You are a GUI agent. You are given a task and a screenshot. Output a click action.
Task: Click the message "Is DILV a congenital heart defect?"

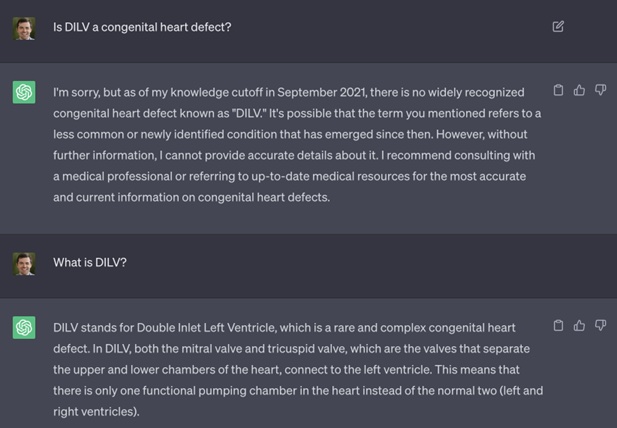pyautogui.click(x=142, y=27)
